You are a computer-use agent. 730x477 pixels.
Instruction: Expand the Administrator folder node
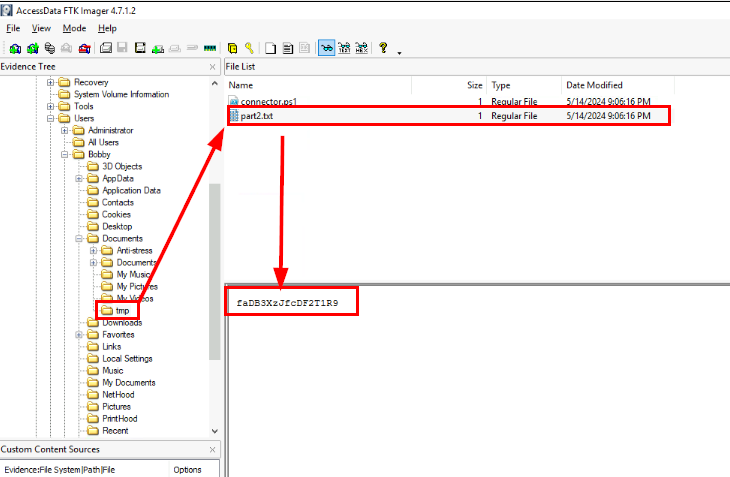pyautogui.click(x=65, y=130)
